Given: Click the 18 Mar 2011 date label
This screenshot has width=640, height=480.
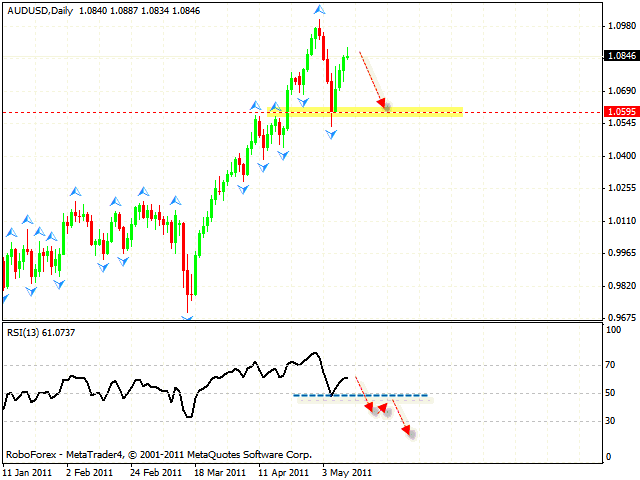Looking at the screenshot, I should tap(221, 470).
